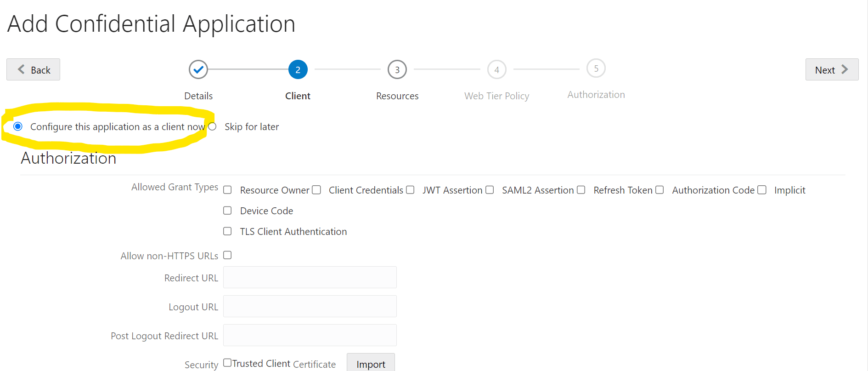
Task: Click the Redirect URL input field
Action: click(310, 277)
